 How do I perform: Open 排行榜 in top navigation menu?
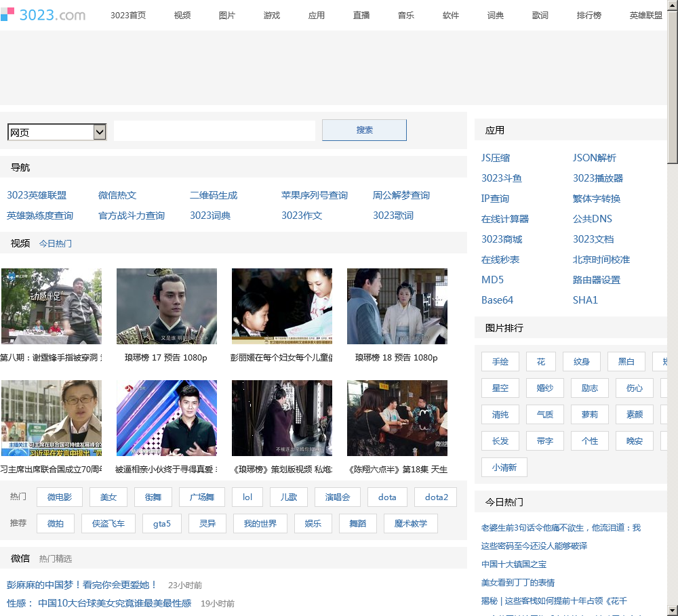589,15
